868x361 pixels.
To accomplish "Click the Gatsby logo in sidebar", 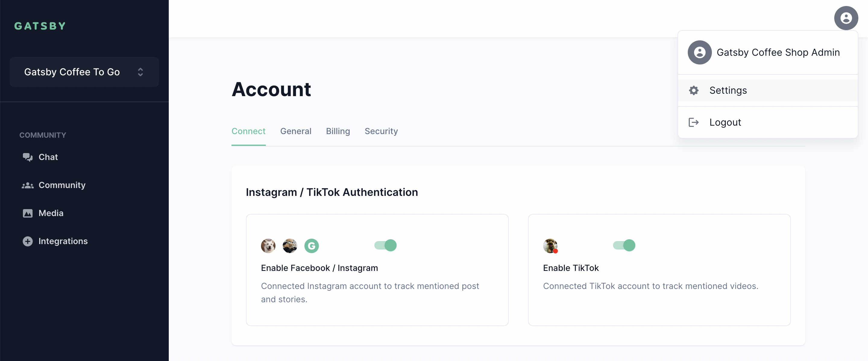I will 40,26.
